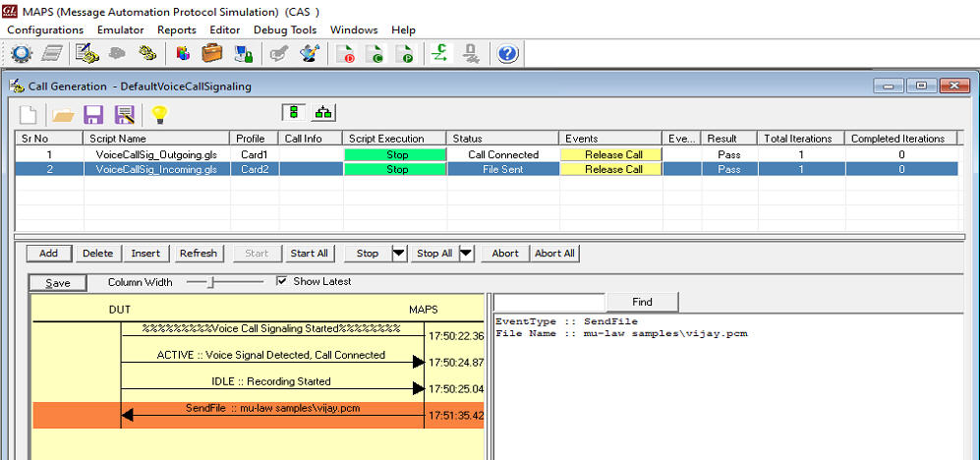Click the greyed-out D tools toolbar icon
The width and height of the screenshot is (980, 460).
471,54
